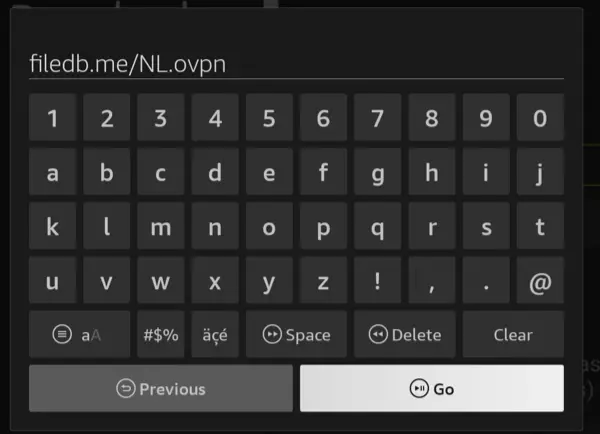Tap the letter v key
Viewport: 600px width, 434px height.
point(106,281)
